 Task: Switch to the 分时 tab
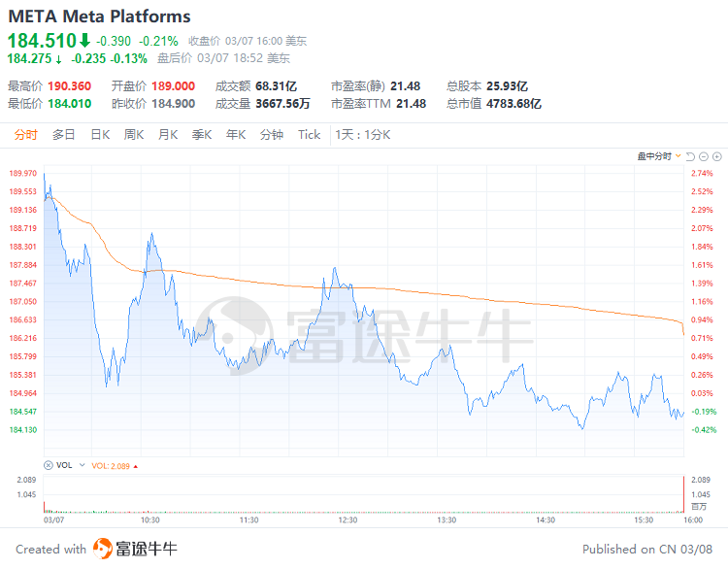pyautogui.click(x=26, y=135)
